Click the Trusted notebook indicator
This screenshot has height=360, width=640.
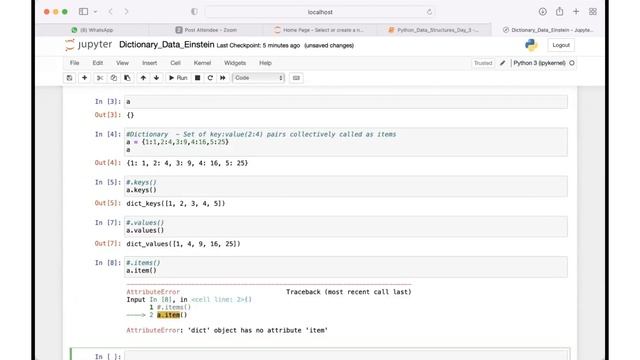483,63
